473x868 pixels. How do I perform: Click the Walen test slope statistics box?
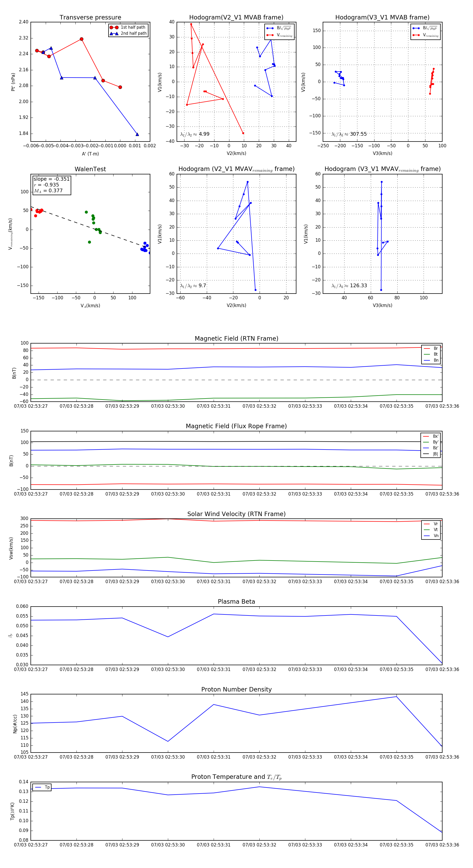pyautogui.click(x=52, y=185)
